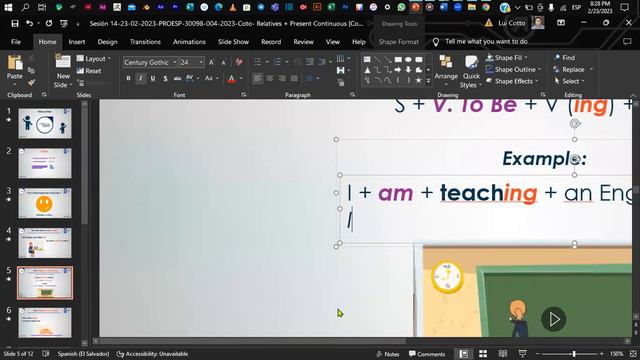Open Windows Start menu
This screenshot has width=640, height=360.
[8, 7]
